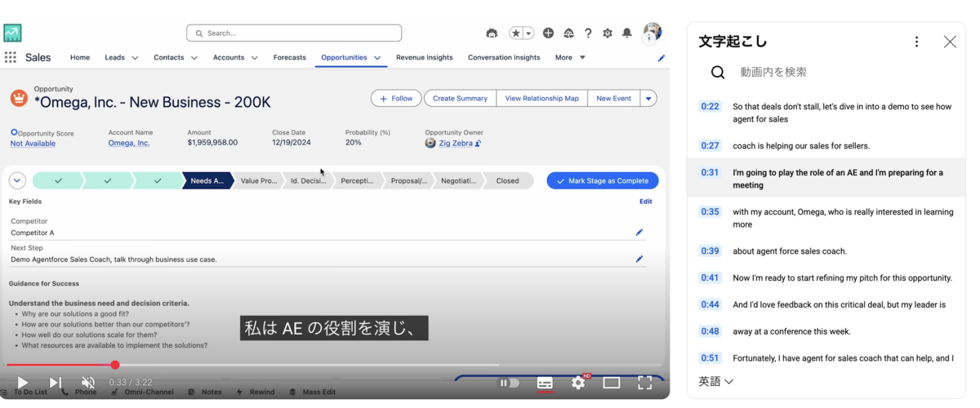980x408 pixels.
Task: Open the favorites list dropdown arrow
Action: (x=528, y=33)
